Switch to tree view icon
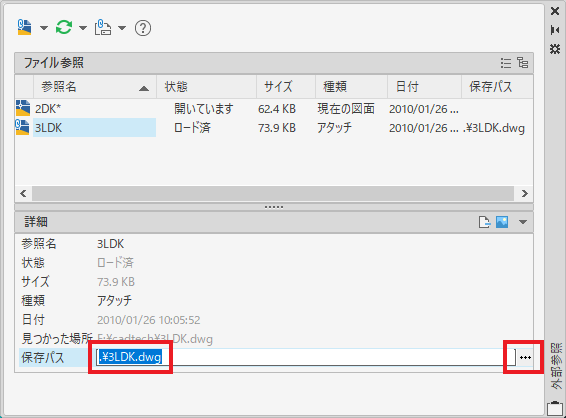The height and width of the screenshot is (418, 566). tap(522, 63)
